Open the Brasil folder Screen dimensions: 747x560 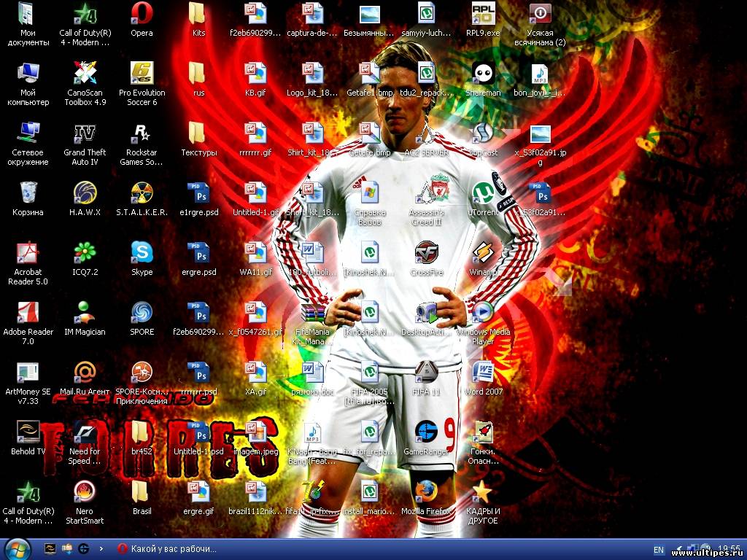[142, 492]
